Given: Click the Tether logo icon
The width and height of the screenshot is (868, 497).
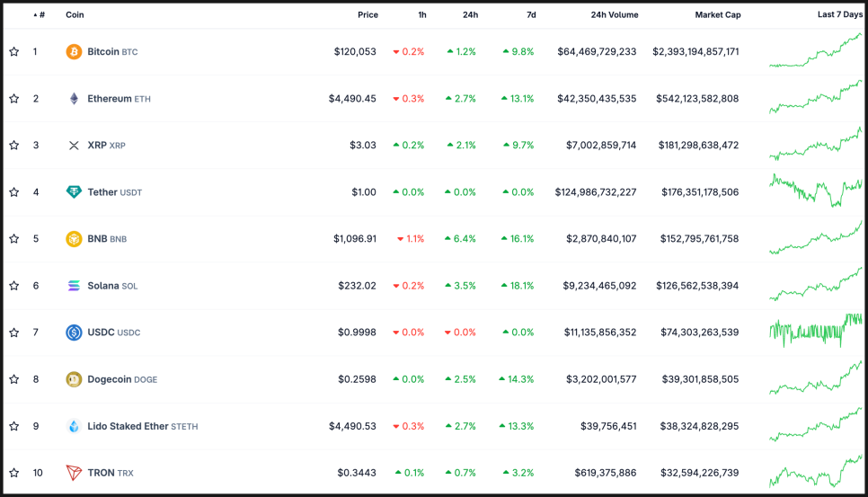Looking at the screenshot, I should 74,192.
